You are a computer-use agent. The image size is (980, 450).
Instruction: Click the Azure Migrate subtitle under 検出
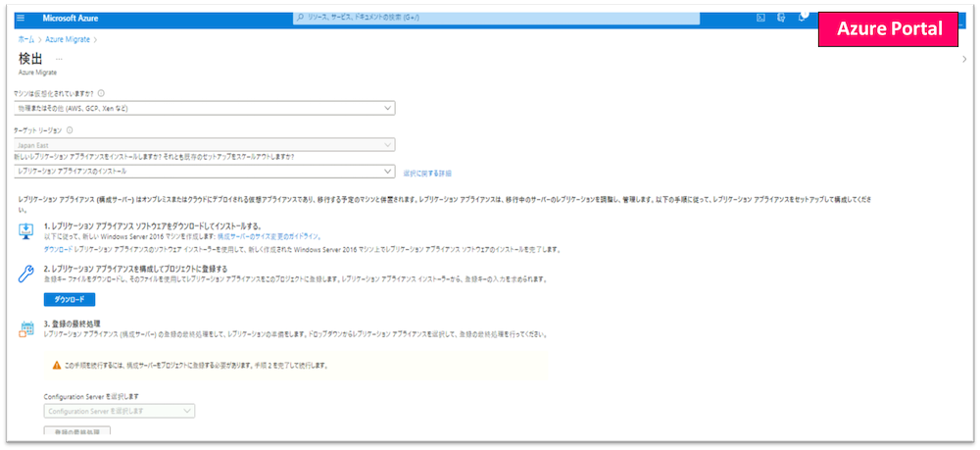point(37,72)
